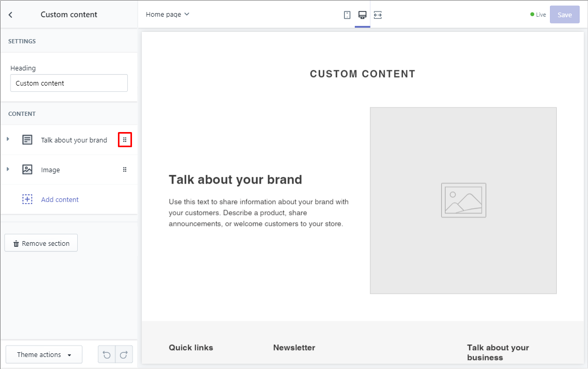Click the drag handle for Image block
The width and height of the screenshot is (588, 369).
click(x=125, y=170)
